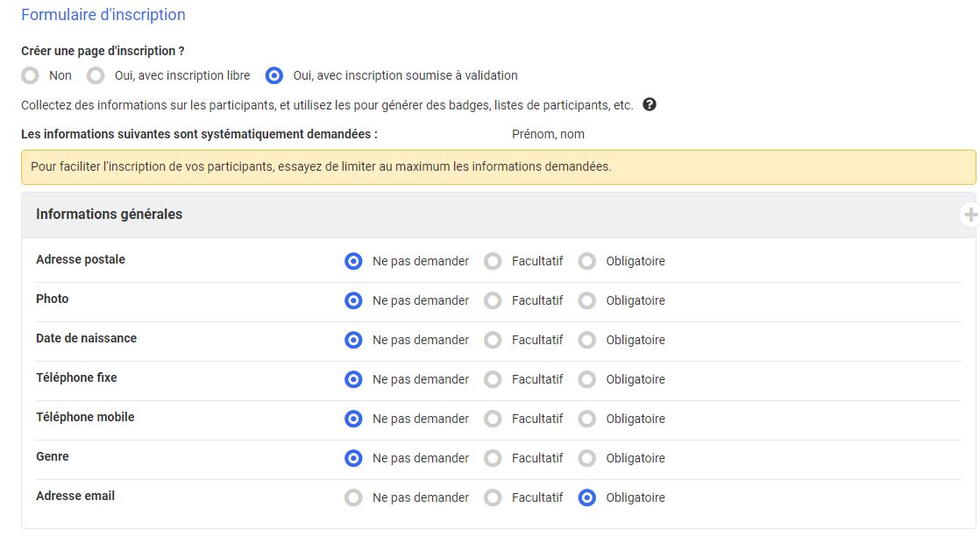Viewport: 980px width, 536px height.
Task: Select "Oui, avec inscription soumise à validation"
Action: pos(274,75)
